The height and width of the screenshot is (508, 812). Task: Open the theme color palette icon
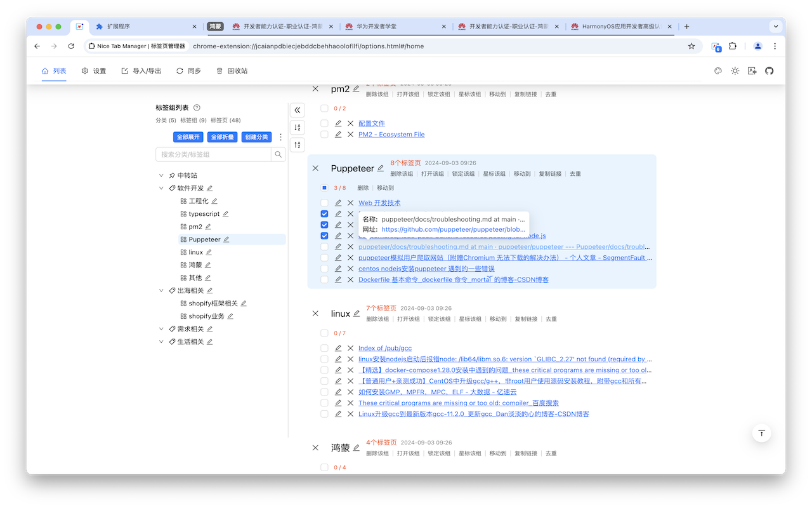point(718,71)
